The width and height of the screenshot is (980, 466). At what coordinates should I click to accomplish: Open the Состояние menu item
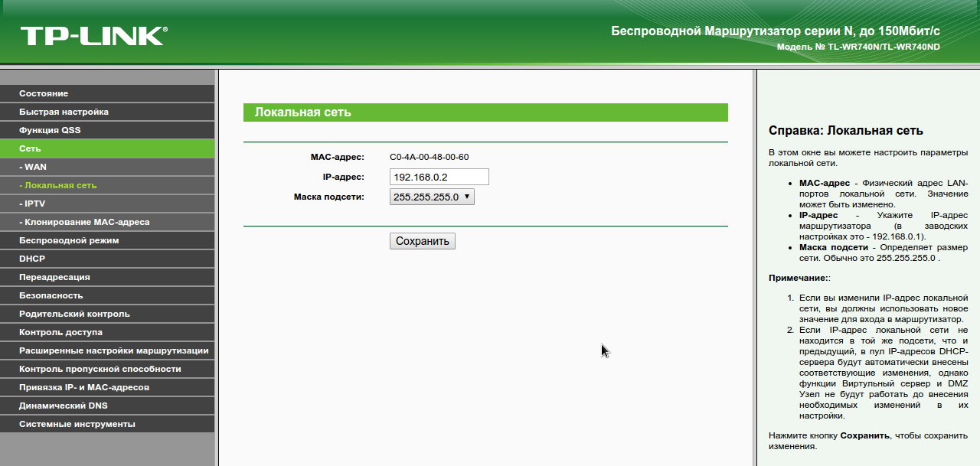pyautogui.click(x=107, y=93)
